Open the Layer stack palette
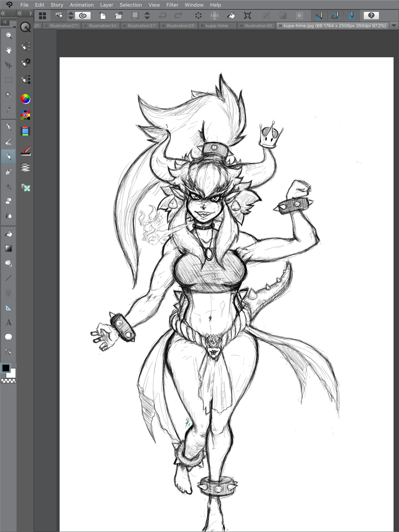 [x=25, y=167]
